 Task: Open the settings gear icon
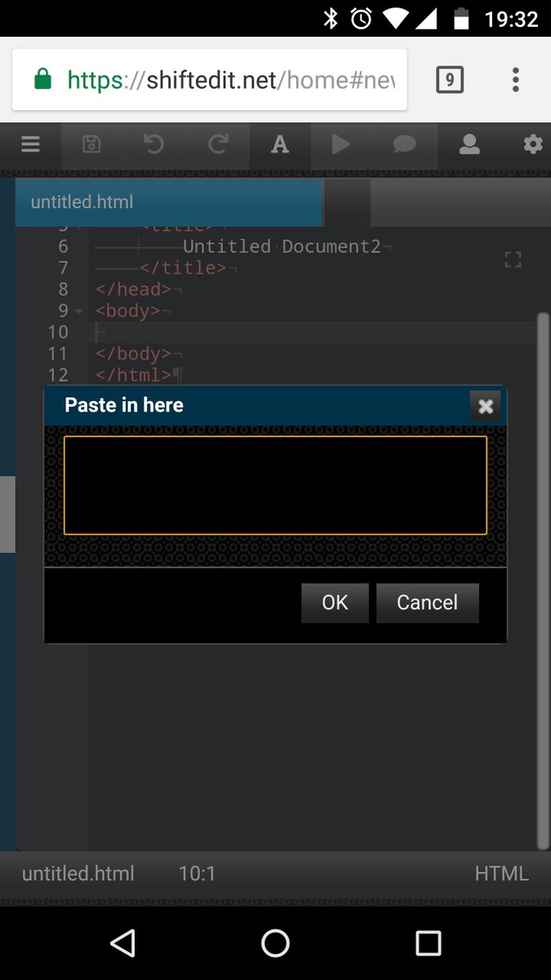tap(533, 145)
